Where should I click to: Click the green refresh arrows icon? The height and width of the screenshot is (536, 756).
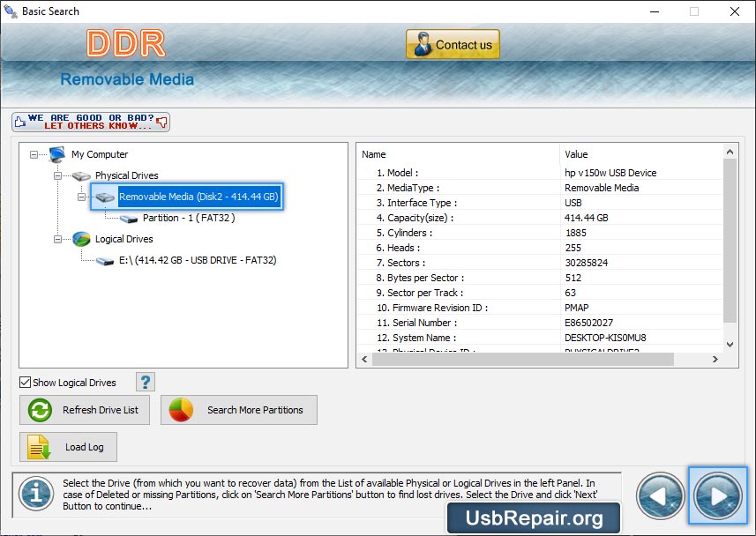pyautogui.click(x=40, y=410)
